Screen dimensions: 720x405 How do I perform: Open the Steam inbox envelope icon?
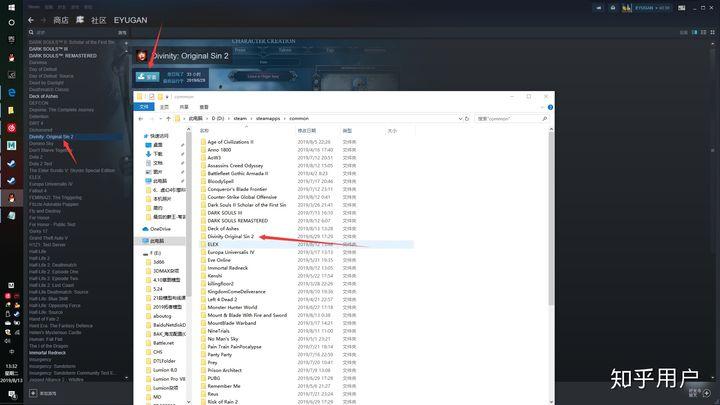[x=613, y=8]
